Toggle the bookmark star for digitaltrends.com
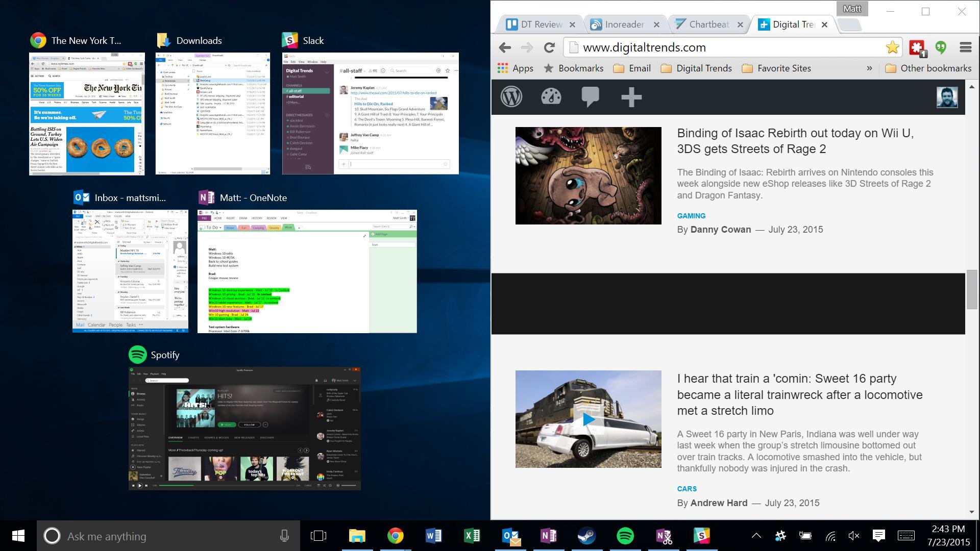The image size is (980, 551). (x=891, y=47)
